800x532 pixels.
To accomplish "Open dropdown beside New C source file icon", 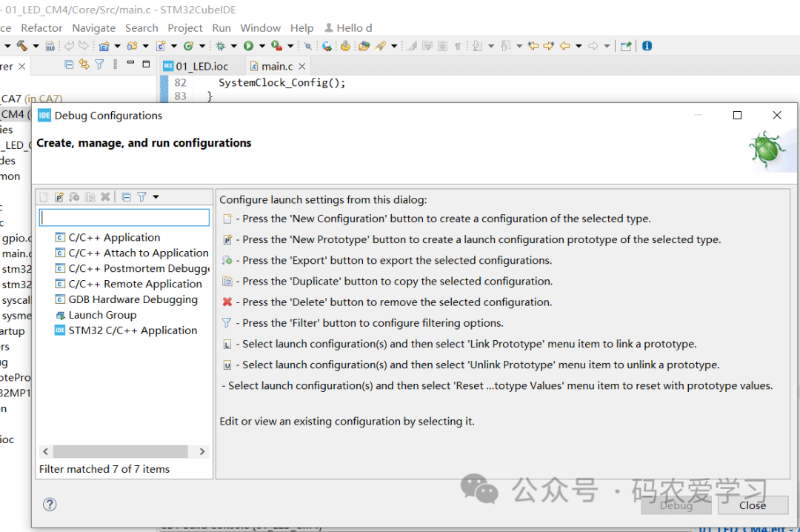I will [174, 46].
